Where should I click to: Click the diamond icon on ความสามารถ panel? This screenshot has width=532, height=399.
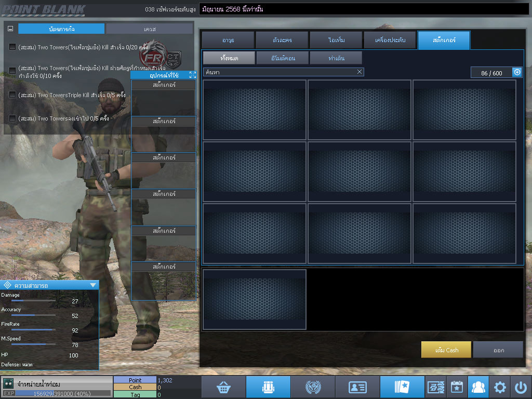(7, 285)
